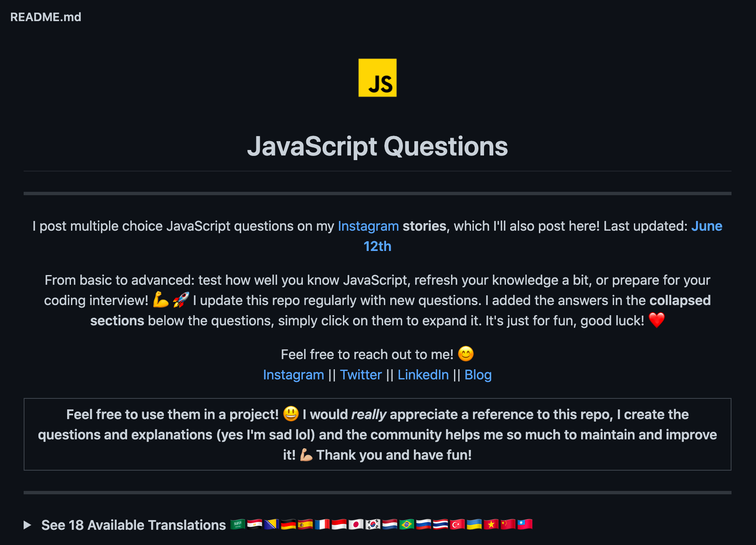756x545 pixels.
Task: Choose the Japanese flag in translations
Action: click(x=356, y=525)
